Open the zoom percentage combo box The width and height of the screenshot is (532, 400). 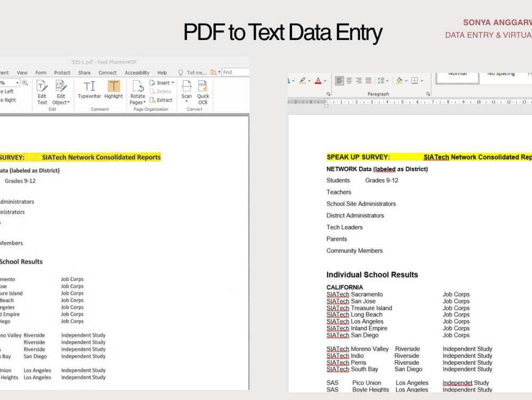[x=10, y=83]
